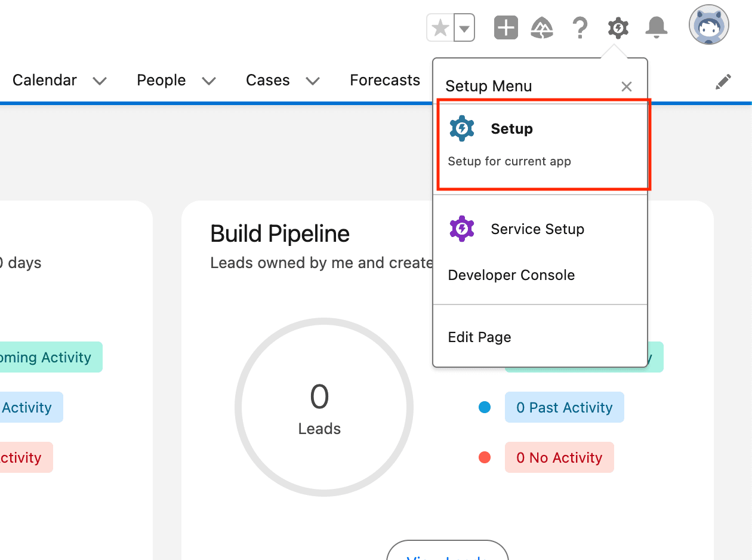Click the notifications bell icon
Screen dimensions: 752x560
click(657, 27)
